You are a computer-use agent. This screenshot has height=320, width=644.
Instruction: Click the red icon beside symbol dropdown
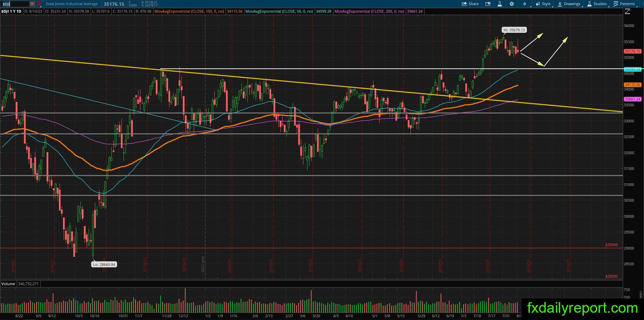(39, 4)
